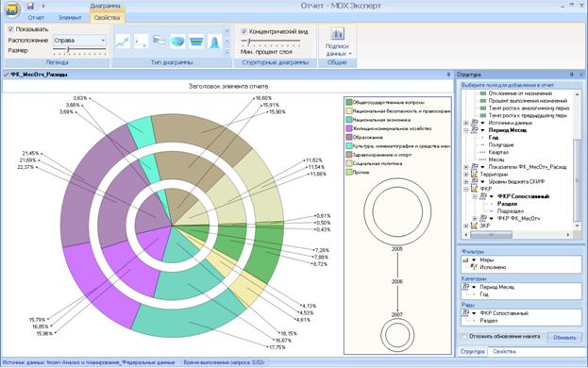Choose the scatter point chart type icon

coord(141,42)
